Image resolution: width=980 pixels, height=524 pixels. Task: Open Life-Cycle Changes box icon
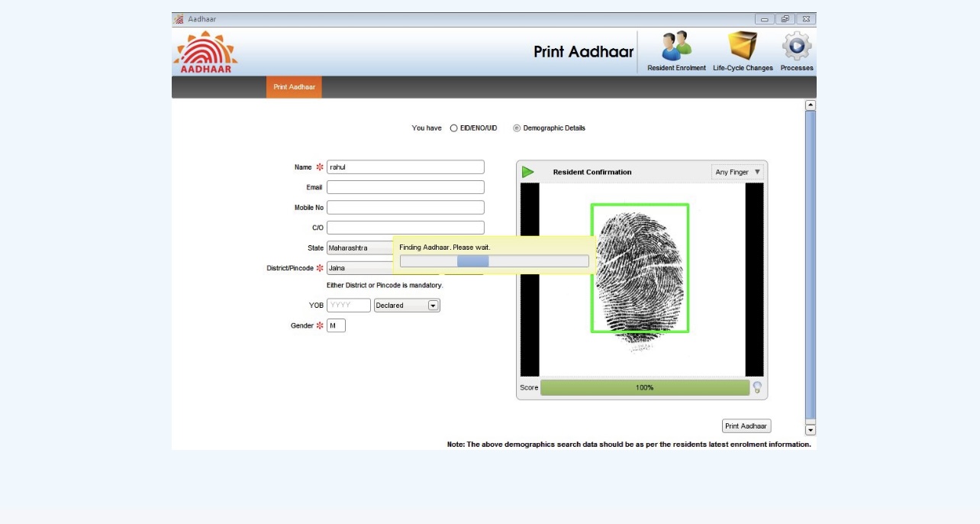[743, 46]
